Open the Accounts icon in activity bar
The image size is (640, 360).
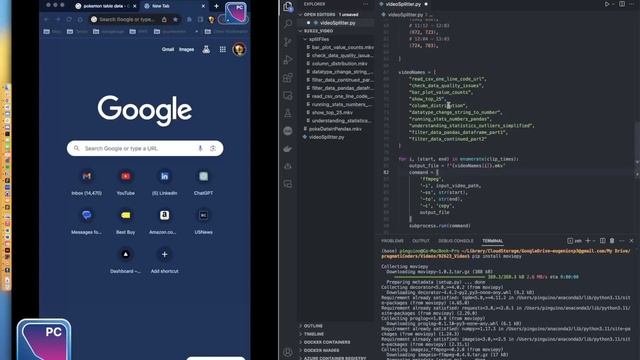tap(288, 352)
